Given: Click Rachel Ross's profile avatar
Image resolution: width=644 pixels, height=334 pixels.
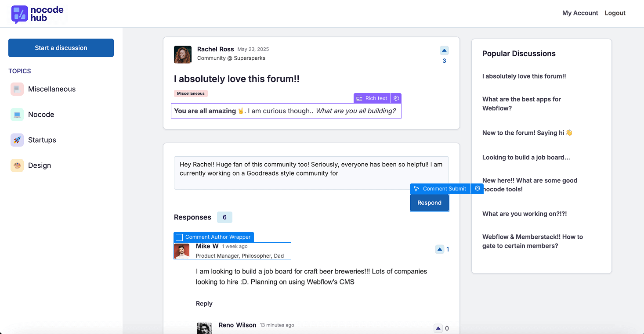Looking at the screenshot, I should click(183, 54).
